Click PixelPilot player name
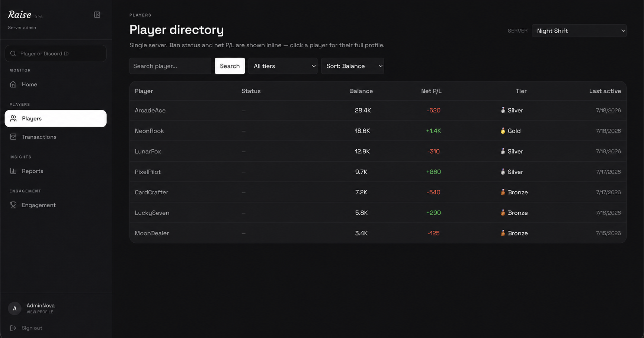Image resolution: width=644 pixels, height=338 pixels. point(148,172)
